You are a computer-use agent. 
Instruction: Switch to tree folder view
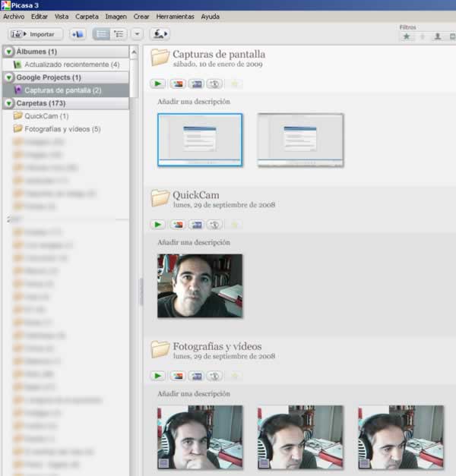119,34
